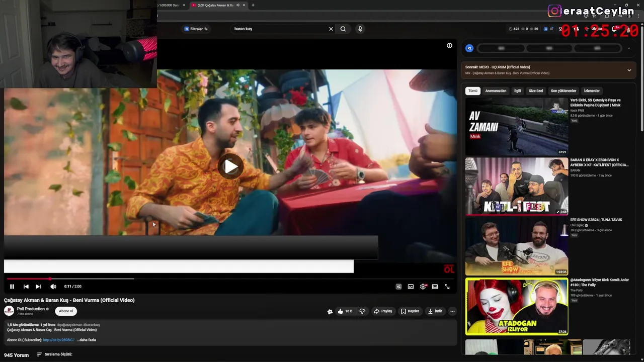
Task: Run search with magnifier icon
Action: [343, 29]
